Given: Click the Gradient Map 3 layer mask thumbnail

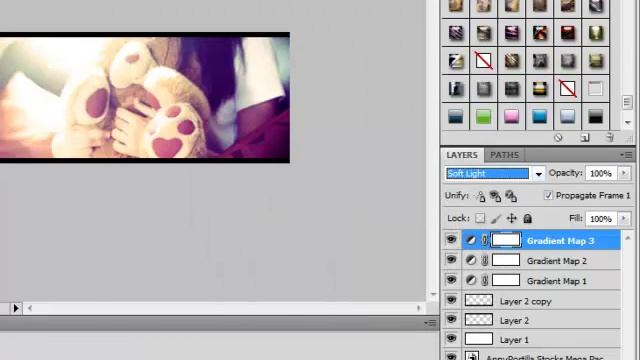Looking at the screenshot, I should tap(506, 240).
